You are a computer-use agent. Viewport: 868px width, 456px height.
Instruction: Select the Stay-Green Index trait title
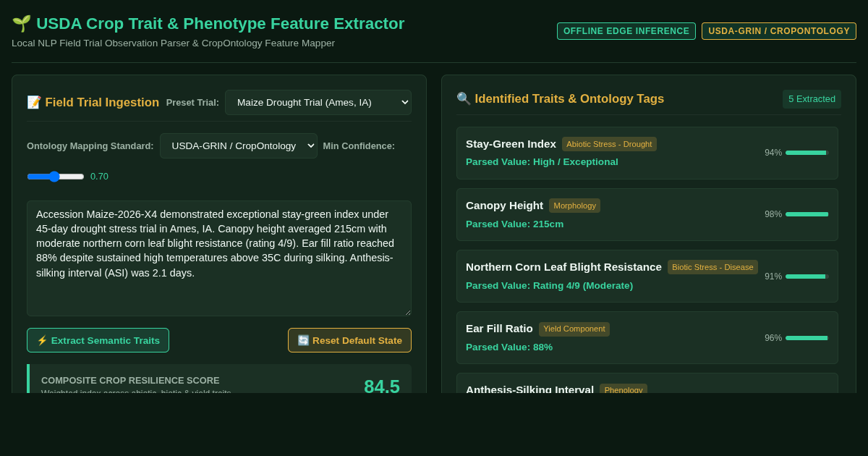tap(511, 144)
